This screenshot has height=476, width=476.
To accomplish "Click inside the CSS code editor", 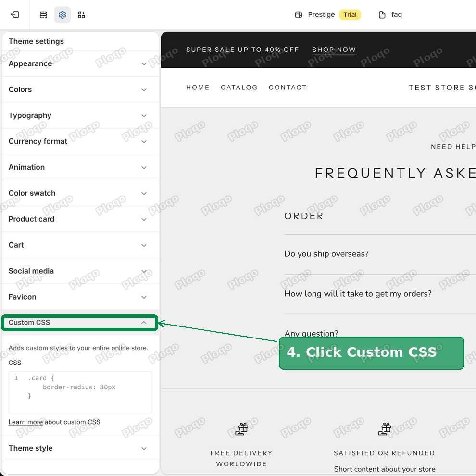I will [x=80, y=392].
